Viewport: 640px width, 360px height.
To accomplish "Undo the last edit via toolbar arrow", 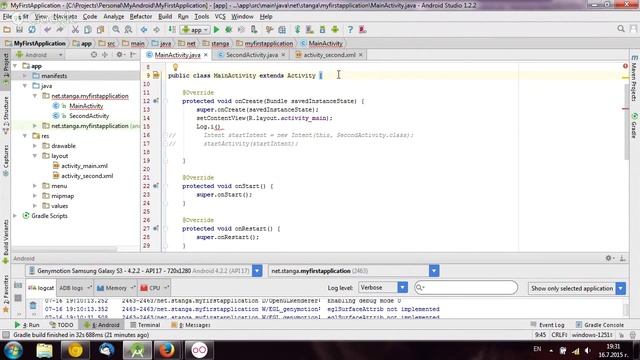I will [x=47, y=29].
